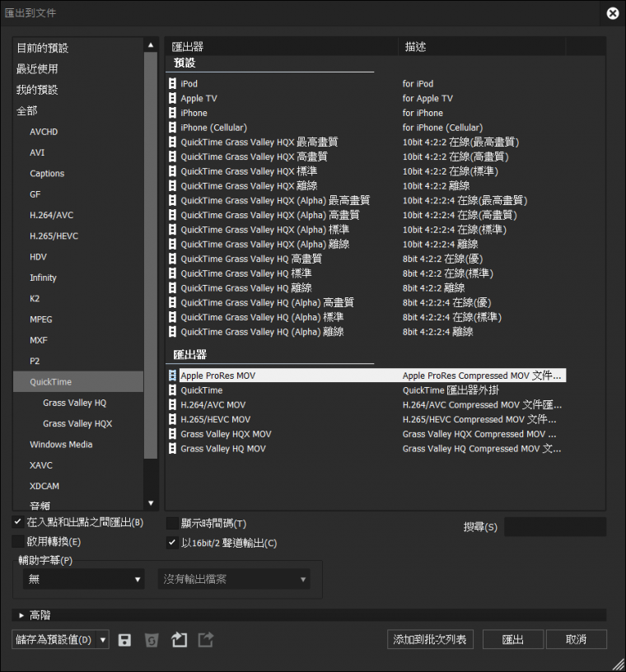Viewport: 626px width, 672px height.
Task: Enable the 顯示時間碼 checkbox
Action: [x=172, y=523]
